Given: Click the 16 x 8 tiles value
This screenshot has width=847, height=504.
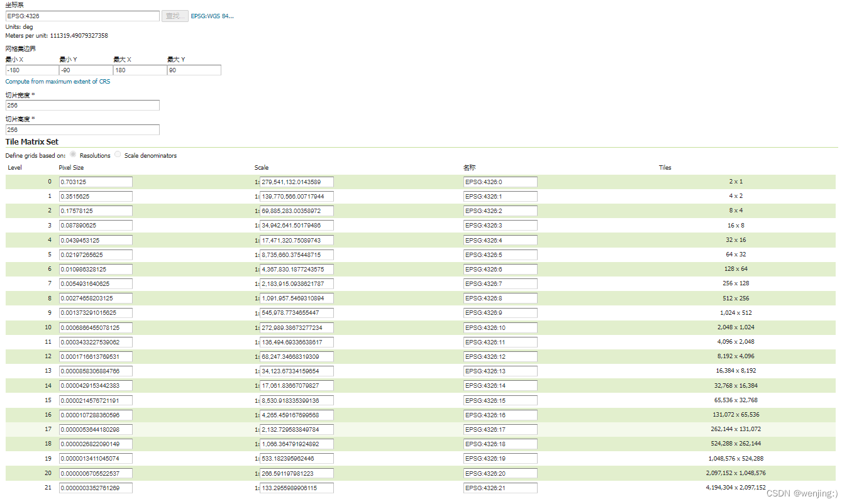Looking at the screenshot, I should (736, 225).
